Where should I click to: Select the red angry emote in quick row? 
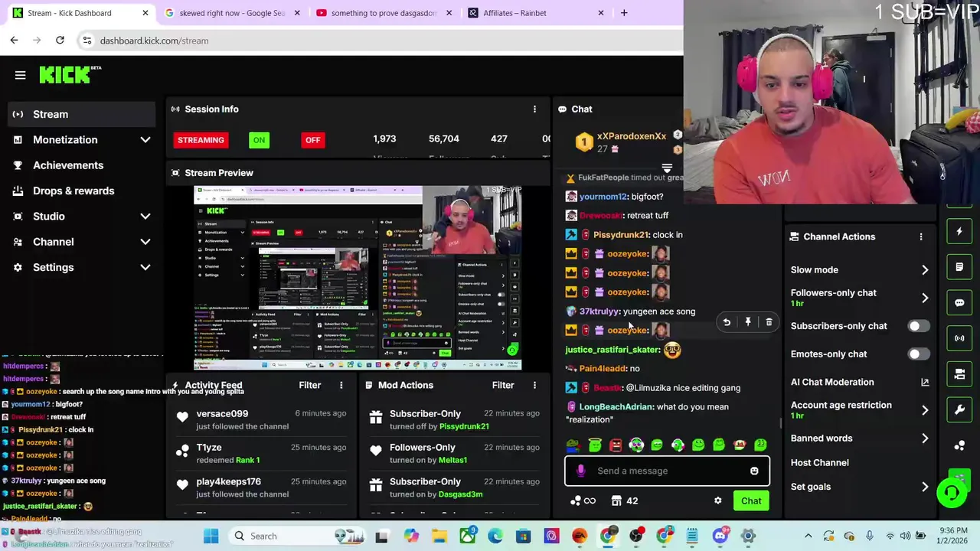[616, 445]
